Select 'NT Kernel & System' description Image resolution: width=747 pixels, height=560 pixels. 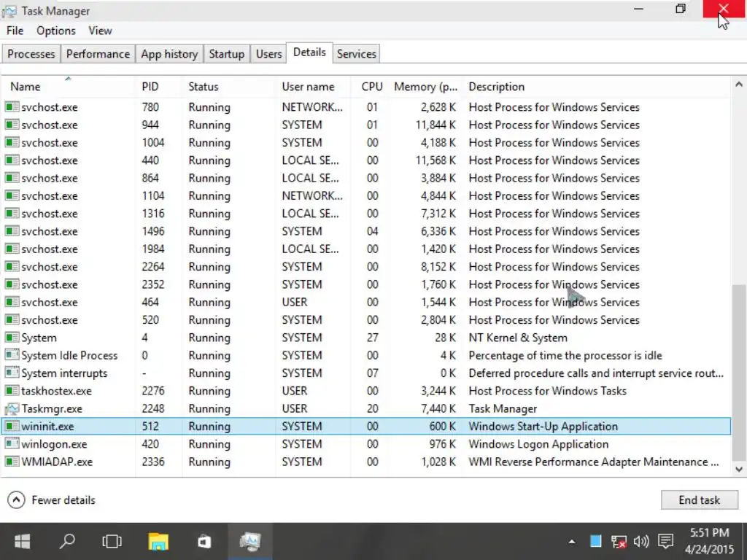pos(518,338)
